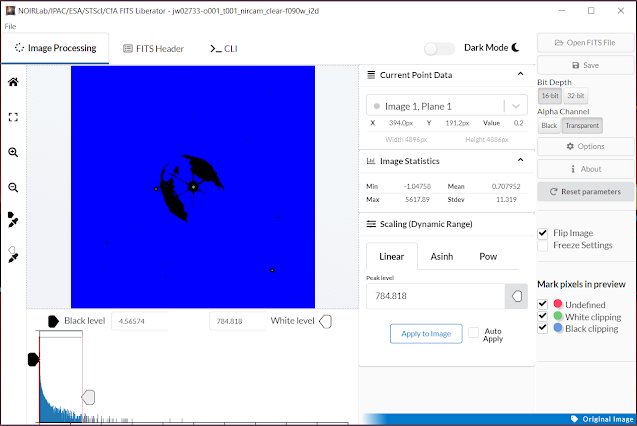Switch to the CLI tab

pos(224,49)
